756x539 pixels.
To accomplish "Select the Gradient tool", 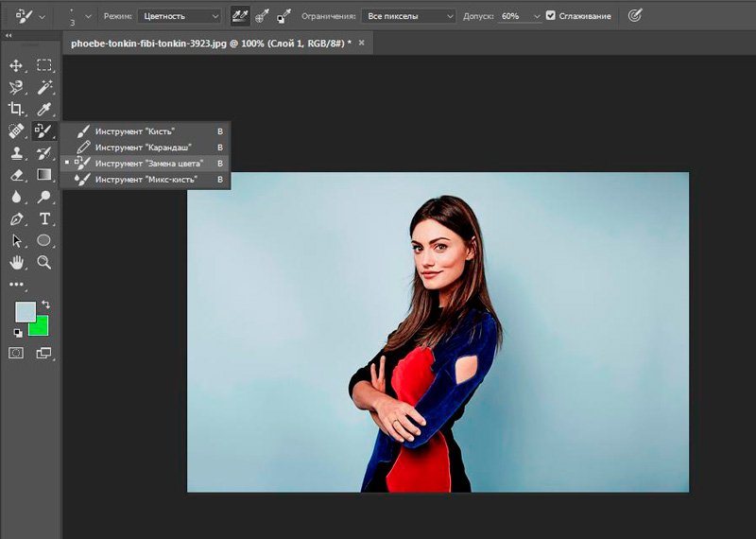I will point(43,175).
